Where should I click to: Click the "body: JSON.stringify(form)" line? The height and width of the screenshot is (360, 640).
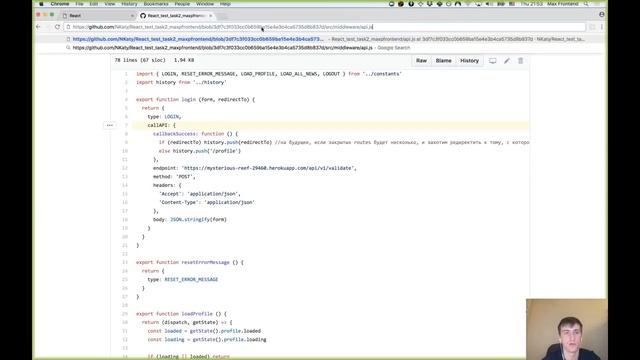pos(190,220)
